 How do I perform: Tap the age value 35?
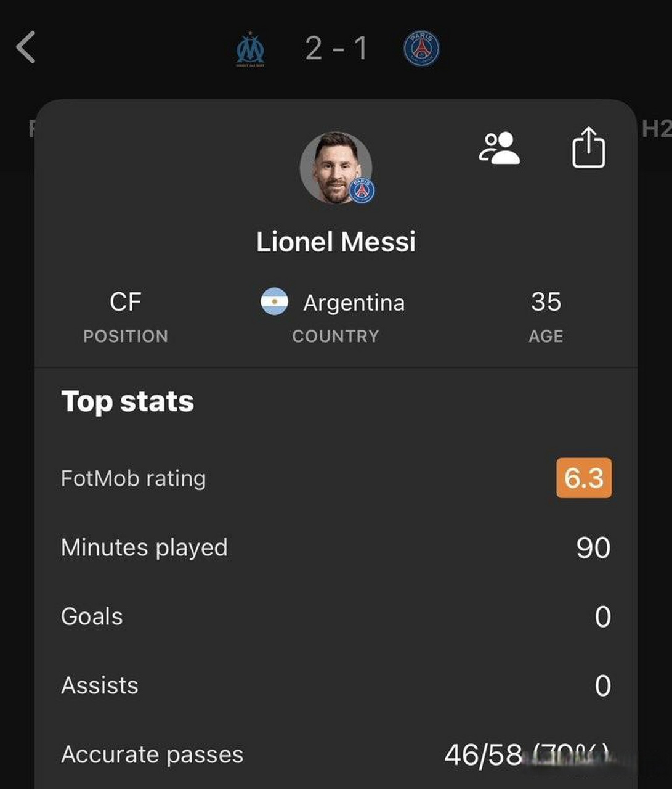[x=546, y=302]
